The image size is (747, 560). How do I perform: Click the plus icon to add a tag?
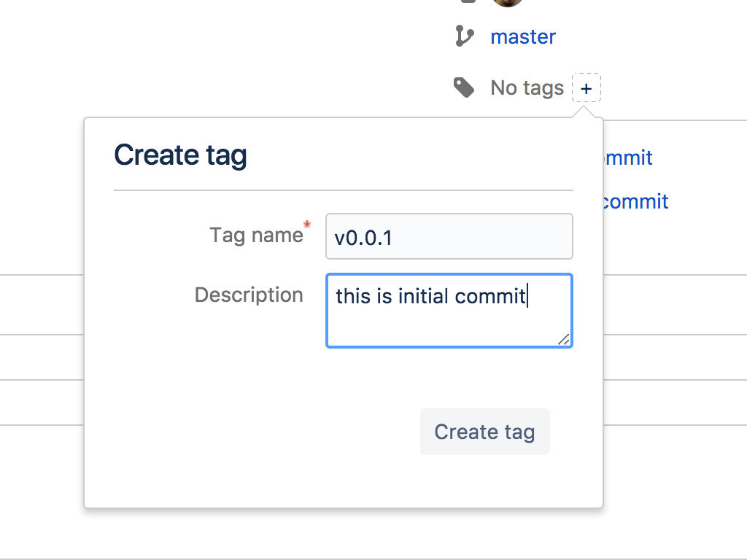tap(586, 88)
